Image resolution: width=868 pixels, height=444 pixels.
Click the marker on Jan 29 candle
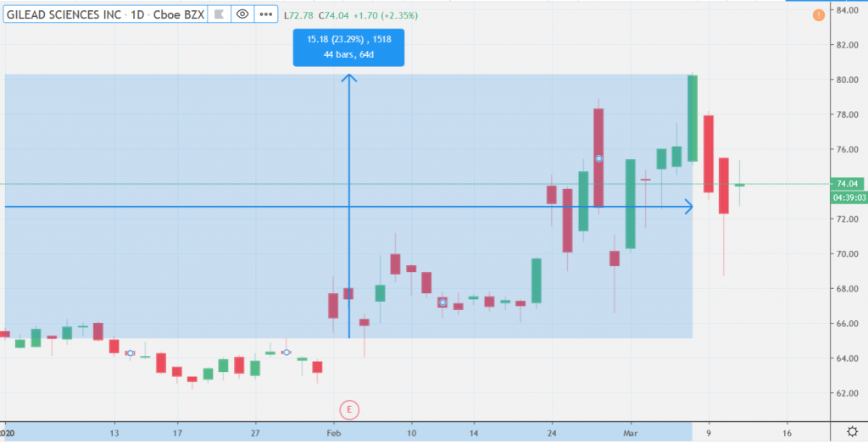pyautogui.click(x=287, y=352)
